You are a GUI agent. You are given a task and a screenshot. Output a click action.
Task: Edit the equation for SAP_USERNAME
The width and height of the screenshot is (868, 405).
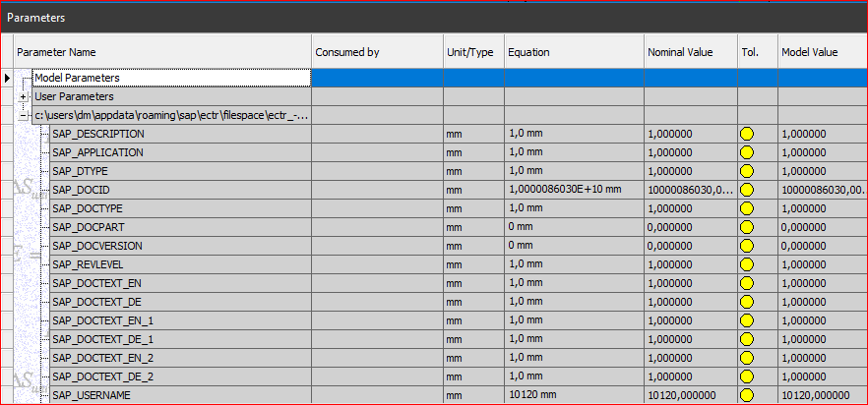point(573,395)
